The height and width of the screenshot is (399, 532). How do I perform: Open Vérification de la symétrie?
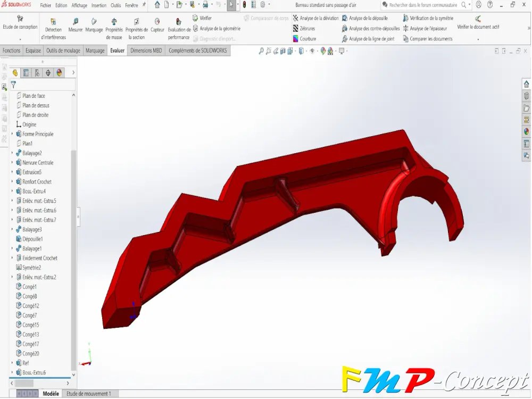click(428, 18)
